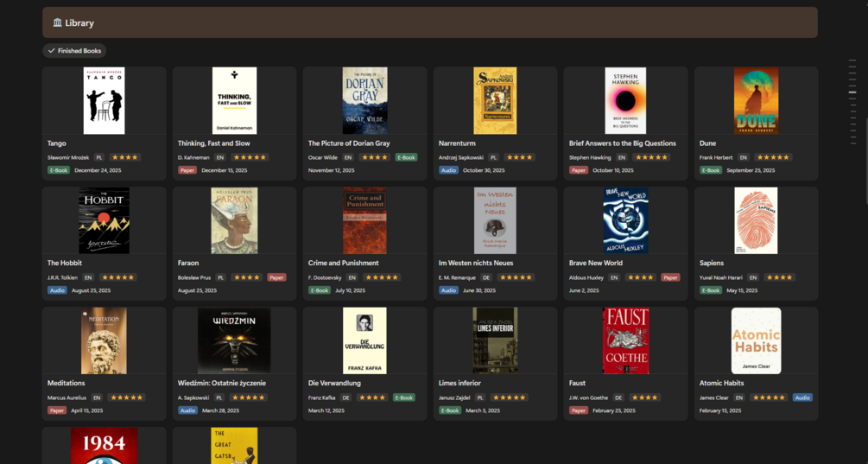
Task: Open the Faraon cover image
Action: coord(235,220)
